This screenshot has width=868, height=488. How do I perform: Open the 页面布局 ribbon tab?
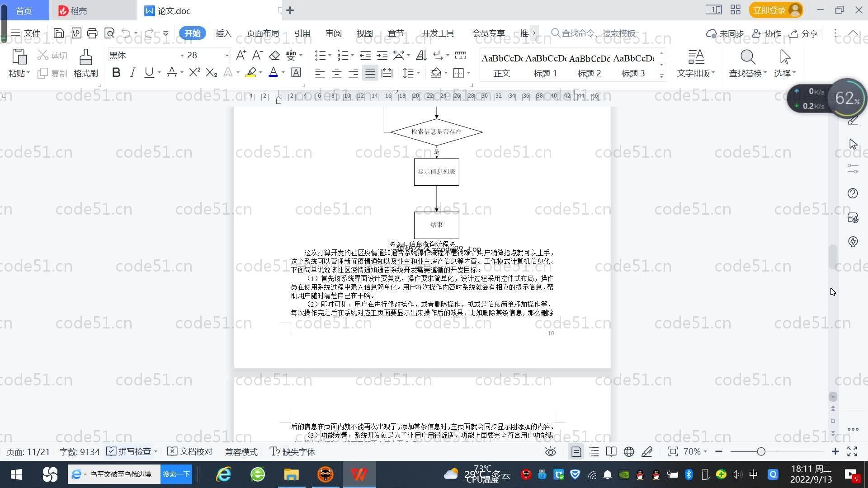pos(263,33)
